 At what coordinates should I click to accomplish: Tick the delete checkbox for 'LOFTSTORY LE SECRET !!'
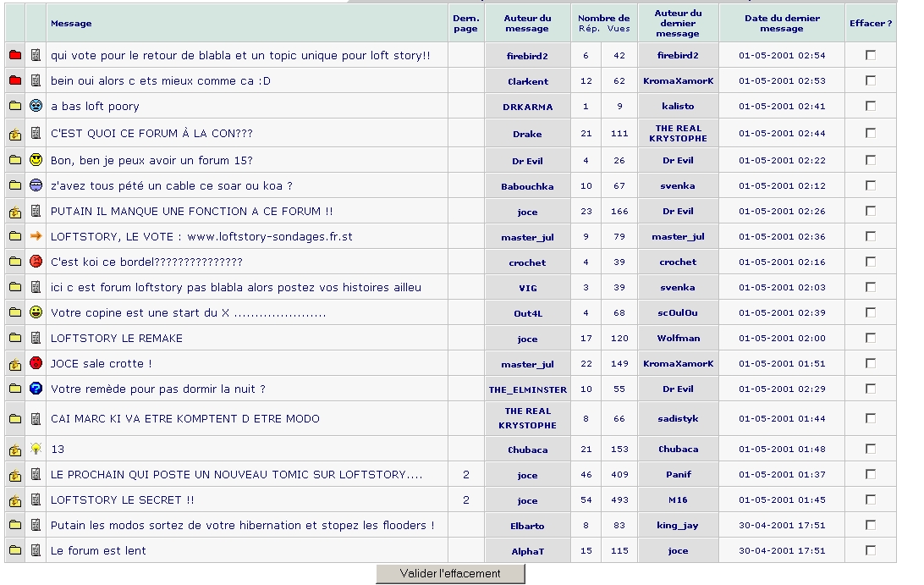point(871,500)
